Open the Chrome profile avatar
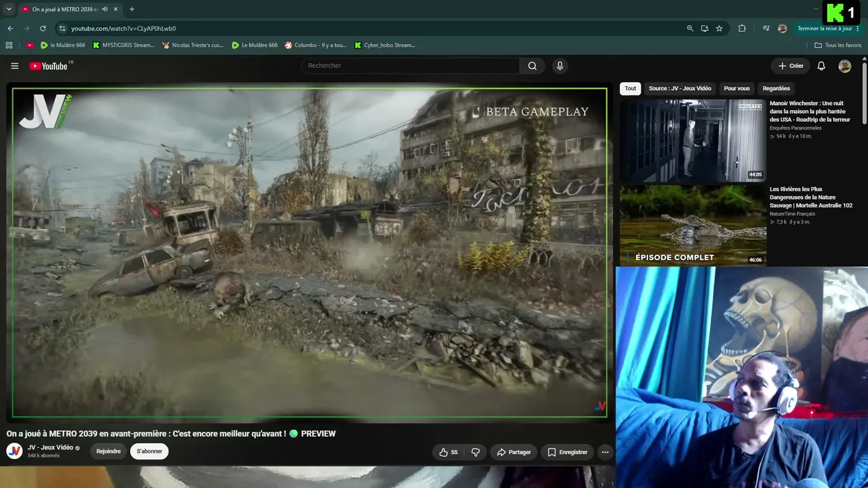 (x=783, y=28)
